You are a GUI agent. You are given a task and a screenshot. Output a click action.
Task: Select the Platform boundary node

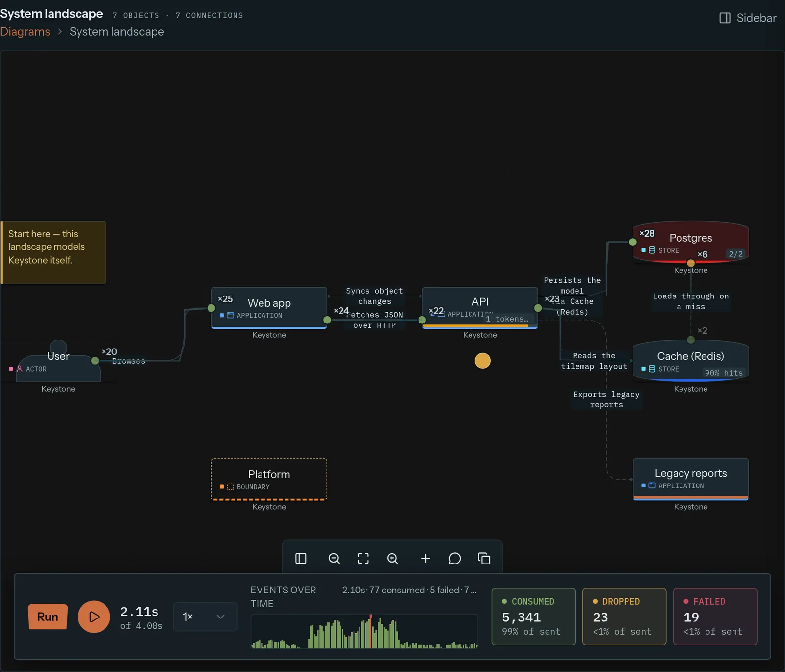click(269, 479)
